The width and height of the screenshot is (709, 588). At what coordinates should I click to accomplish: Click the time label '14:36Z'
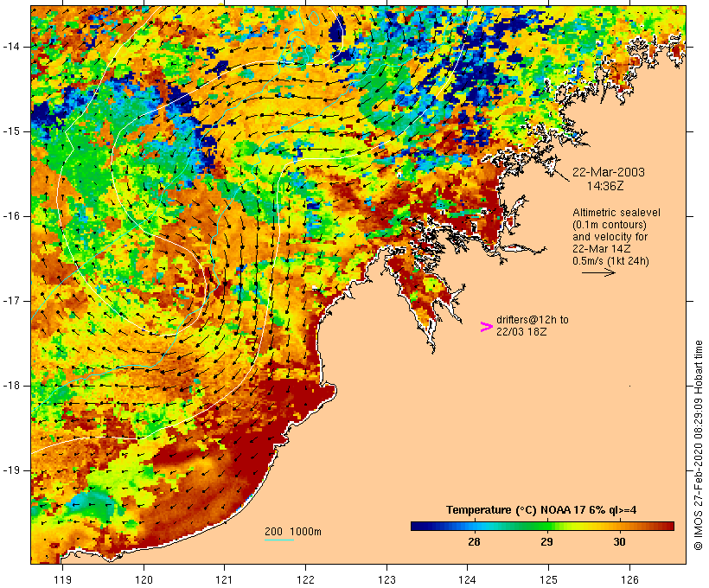click(x=605, y=186)
